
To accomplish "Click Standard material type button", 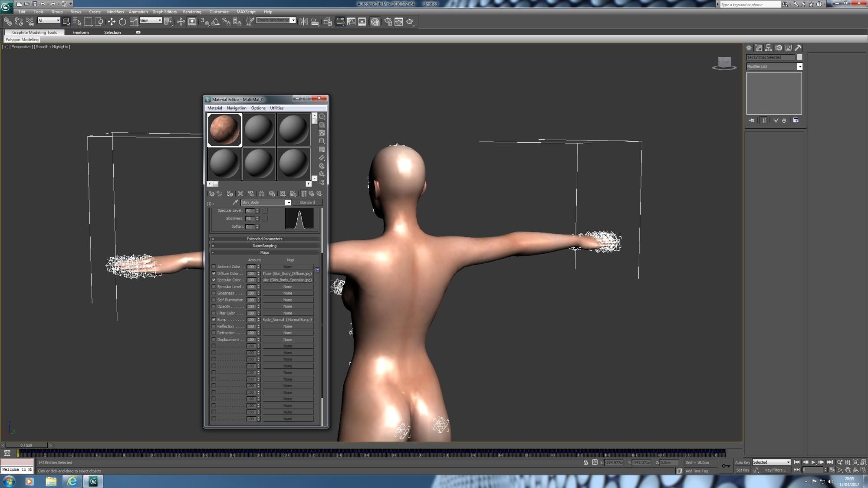I will pyautogui.click(x=307, y=203).
